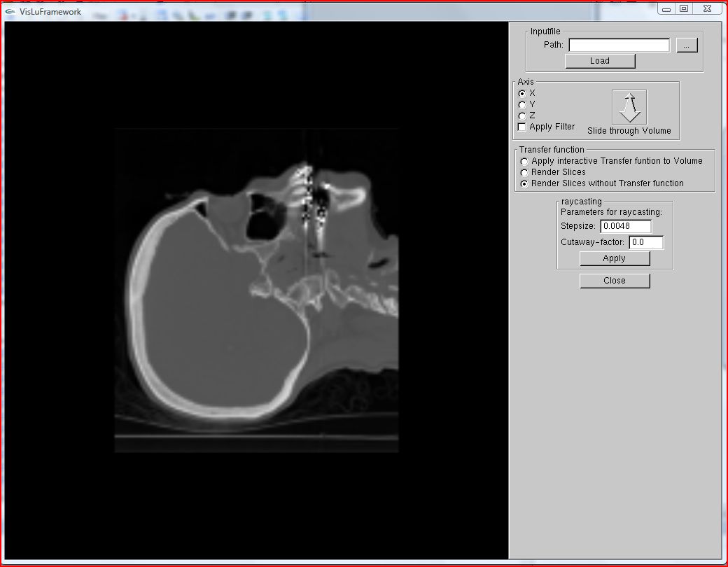
Task: Close the window using title bar X
Action: tap(707, 9)
